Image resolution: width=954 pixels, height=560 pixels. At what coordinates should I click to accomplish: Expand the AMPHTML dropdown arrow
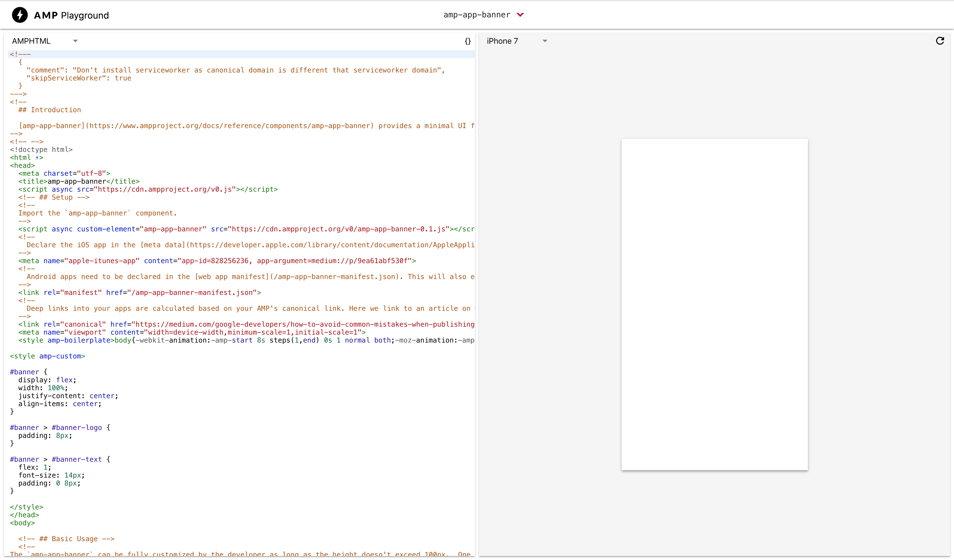tap(75, 40)
